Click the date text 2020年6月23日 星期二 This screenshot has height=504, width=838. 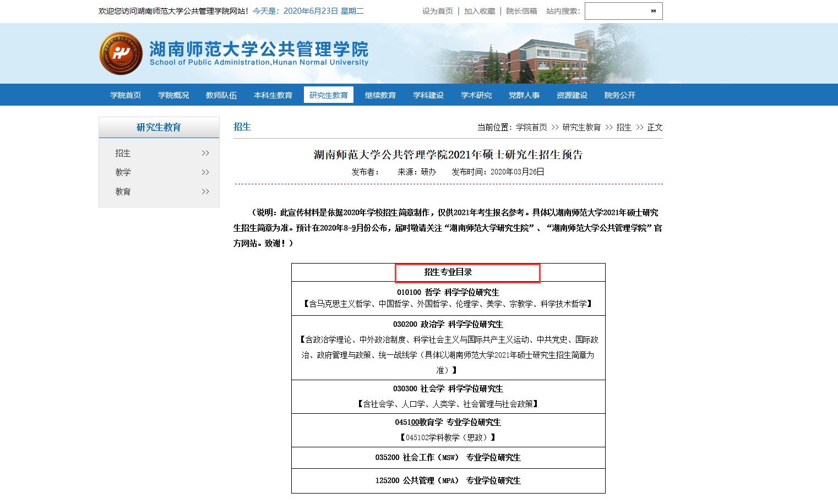tap(323, 11)
